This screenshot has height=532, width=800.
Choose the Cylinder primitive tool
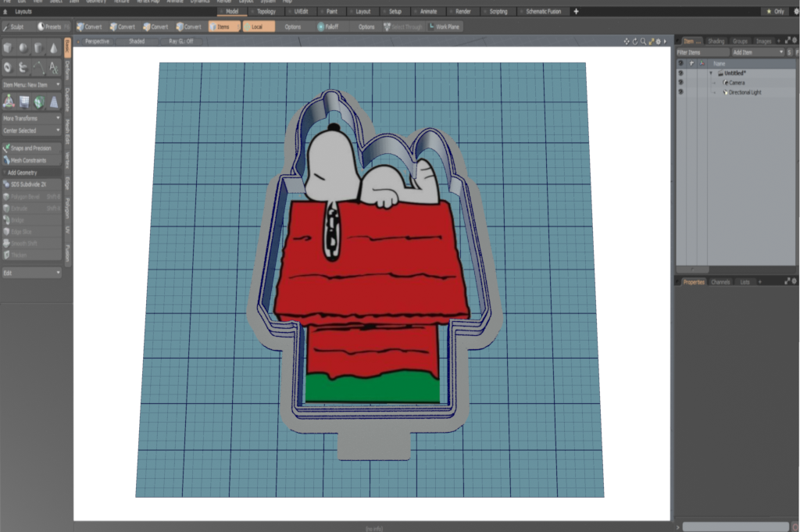tap(38, 48)
